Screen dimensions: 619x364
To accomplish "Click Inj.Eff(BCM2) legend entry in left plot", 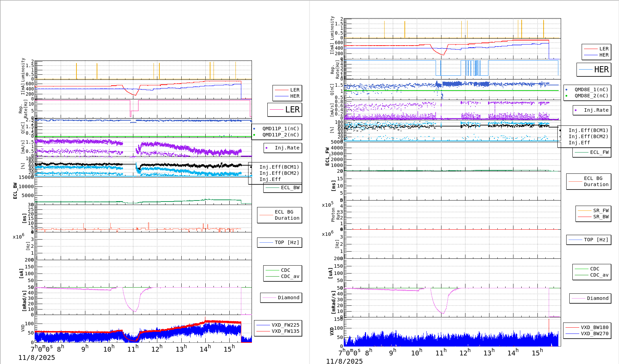I will (279, 173).
